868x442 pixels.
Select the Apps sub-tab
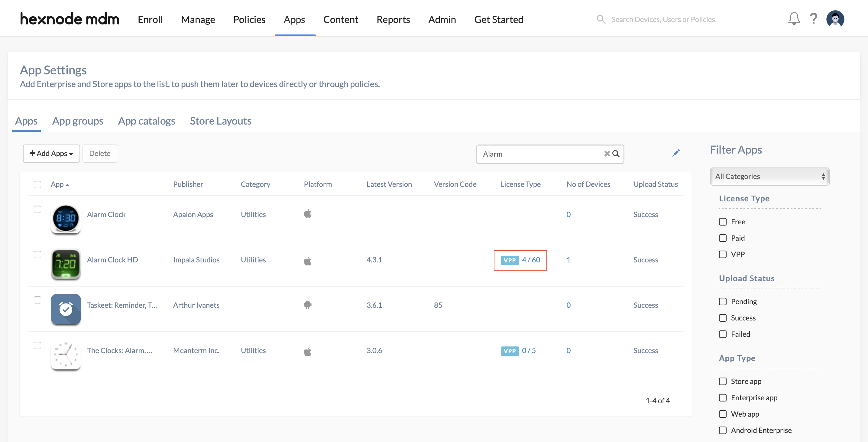pos(26,121)
